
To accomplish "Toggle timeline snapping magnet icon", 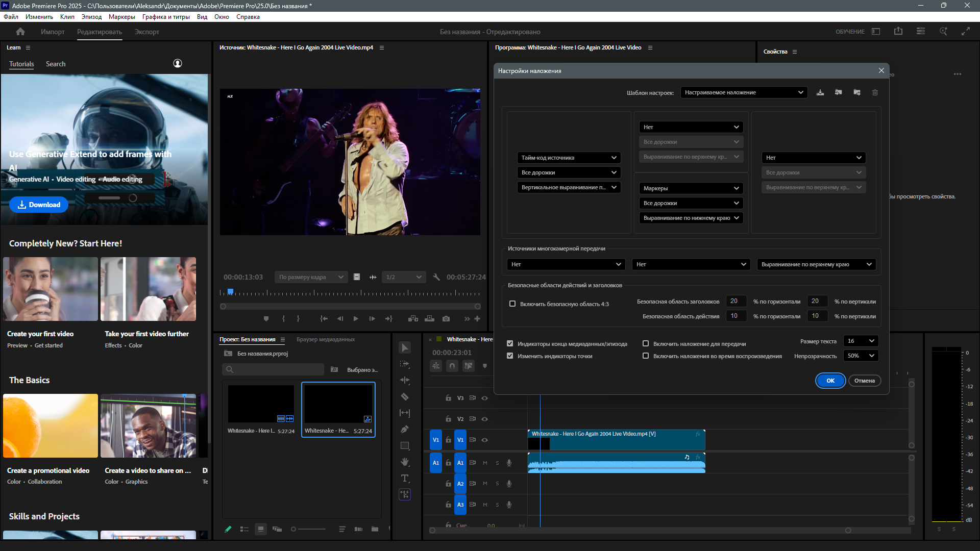I will [452, 366].
